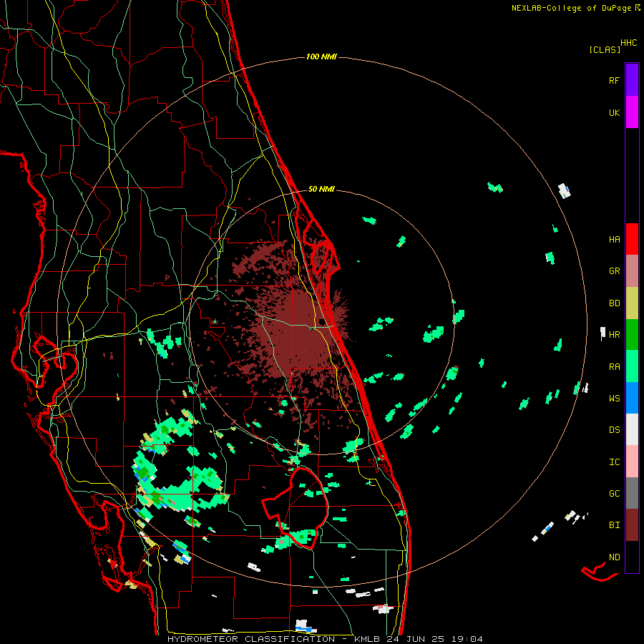This screenshot has height=644, width=644.
Task: Click the HHC product code label
Action: (x=628, y=43)
